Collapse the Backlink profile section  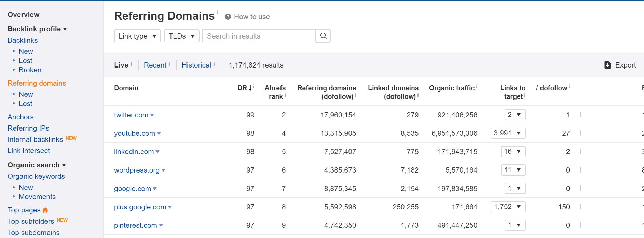tap(37, 29)
